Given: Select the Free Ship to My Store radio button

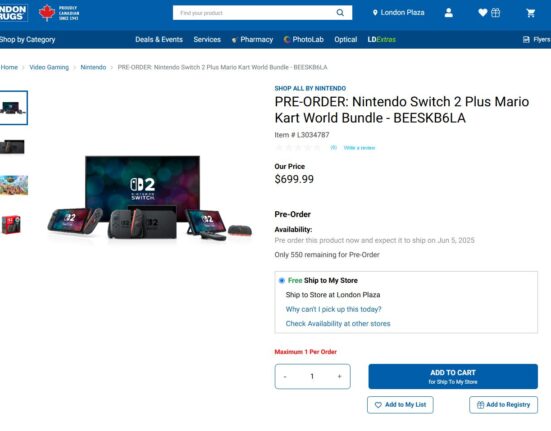Looking at the screenshot, I should tap(281, 280).
